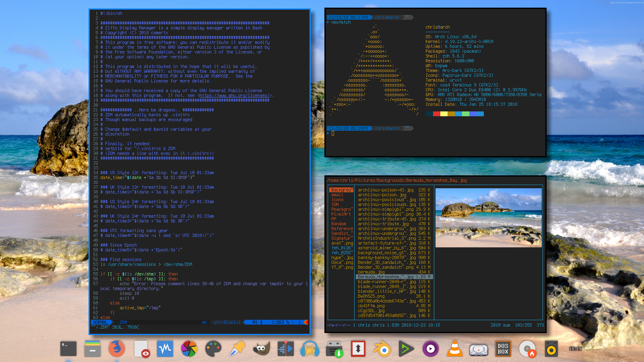The image size is (644, 362).
Task: Click the neofetch command line in terminal
Action: (341, 23)
